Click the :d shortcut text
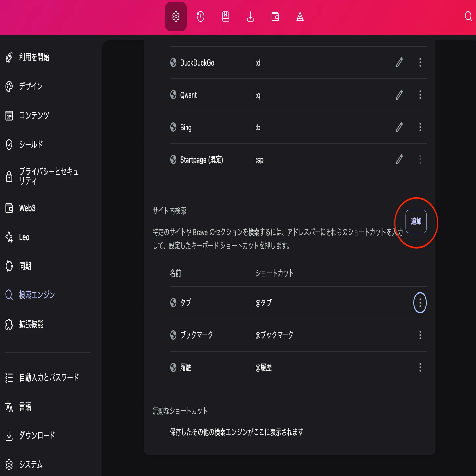Screen dimensions: 476x476 (x=258, y=63)
